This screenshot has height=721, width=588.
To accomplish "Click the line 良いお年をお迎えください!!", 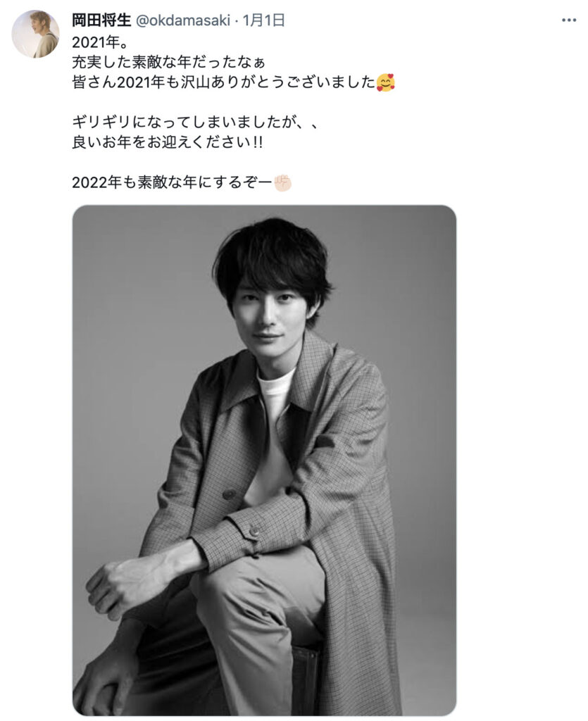I will coord(168,142).
